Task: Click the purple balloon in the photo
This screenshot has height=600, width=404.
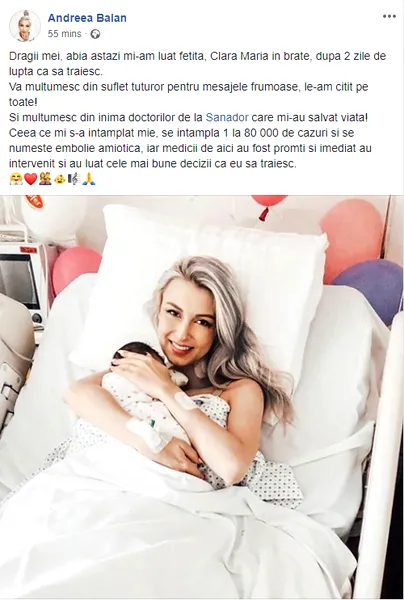Action: coord(370,289)
